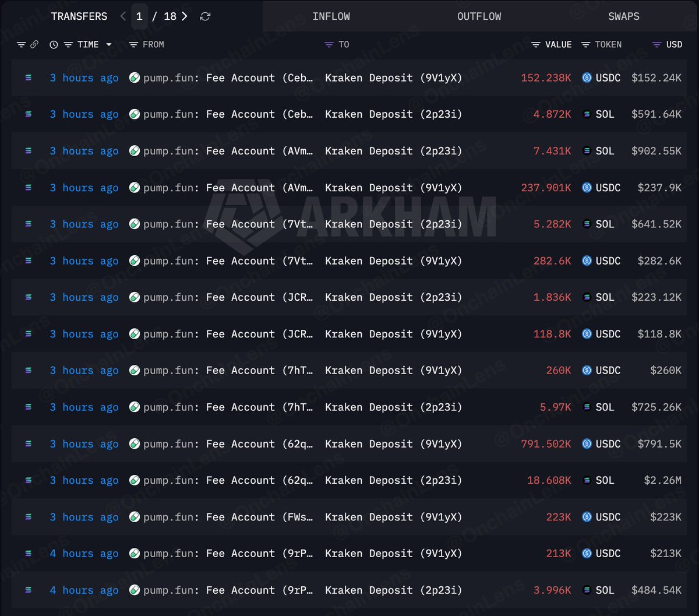
Task: Click SOL token icon in 5.97K row
Action: tap(587, 407)
